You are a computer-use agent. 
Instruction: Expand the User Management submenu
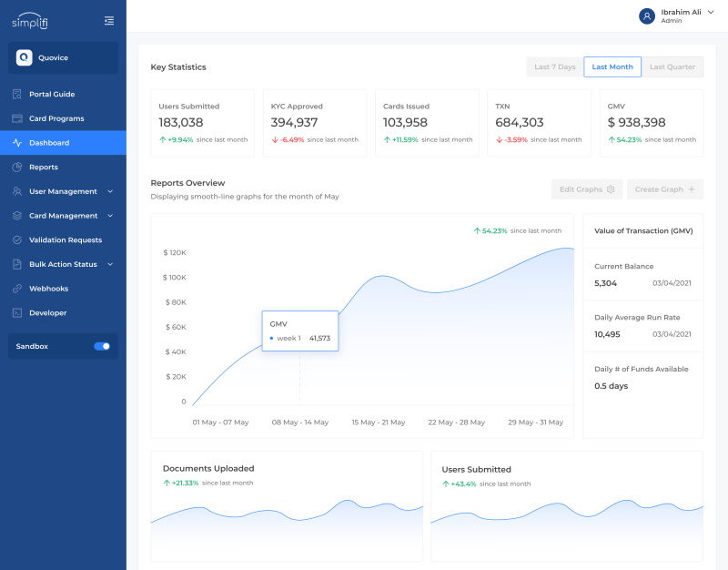tap(110, 191)
